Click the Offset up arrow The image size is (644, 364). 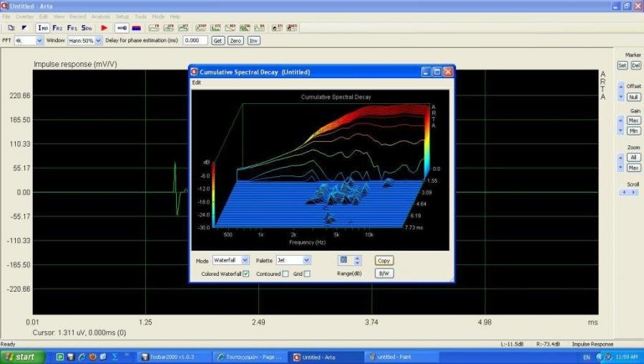[621, 87]
